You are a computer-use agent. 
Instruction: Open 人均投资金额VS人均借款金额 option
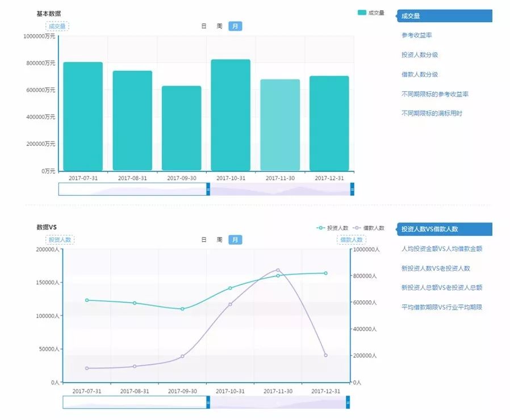(x=442, y=249)
